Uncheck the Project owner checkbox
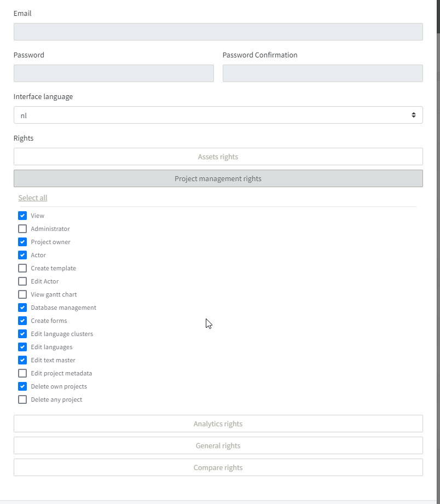The width and height of the screenshot is (440, 504). [x=22, y=242]
